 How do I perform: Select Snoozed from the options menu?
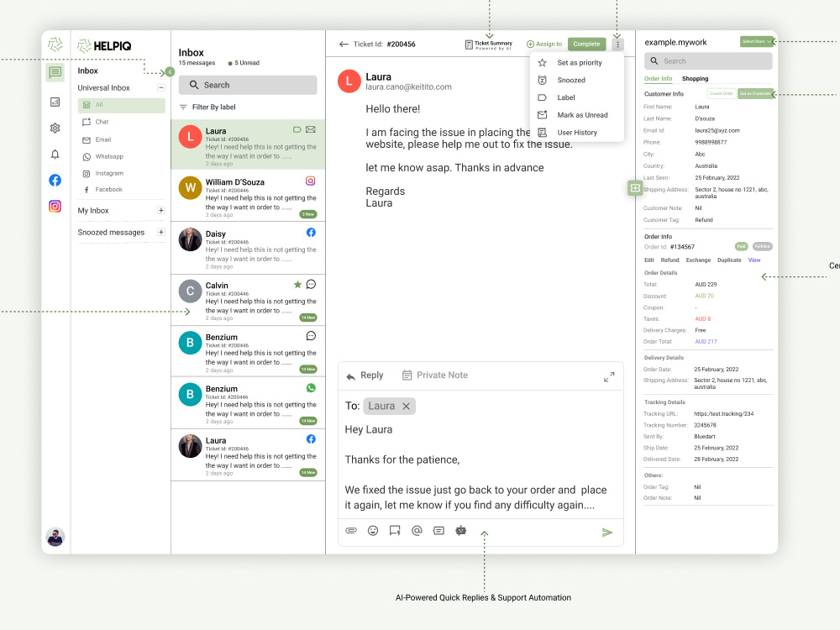[577, 81]
